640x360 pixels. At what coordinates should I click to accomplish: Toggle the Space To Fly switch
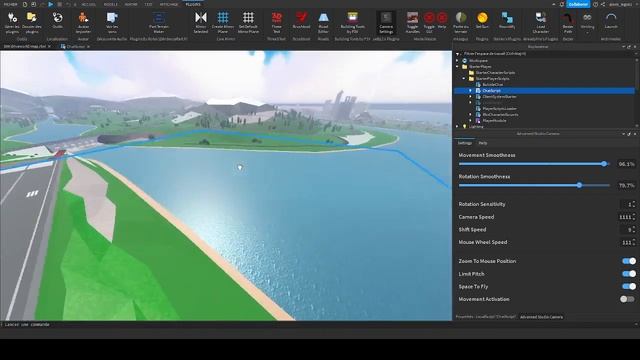coord(629,287)
